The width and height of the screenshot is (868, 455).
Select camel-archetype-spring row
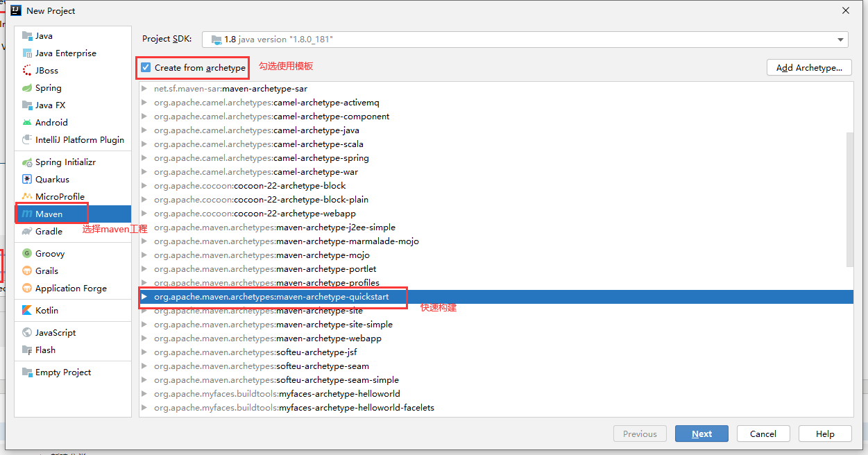click(x=496, y=158)
